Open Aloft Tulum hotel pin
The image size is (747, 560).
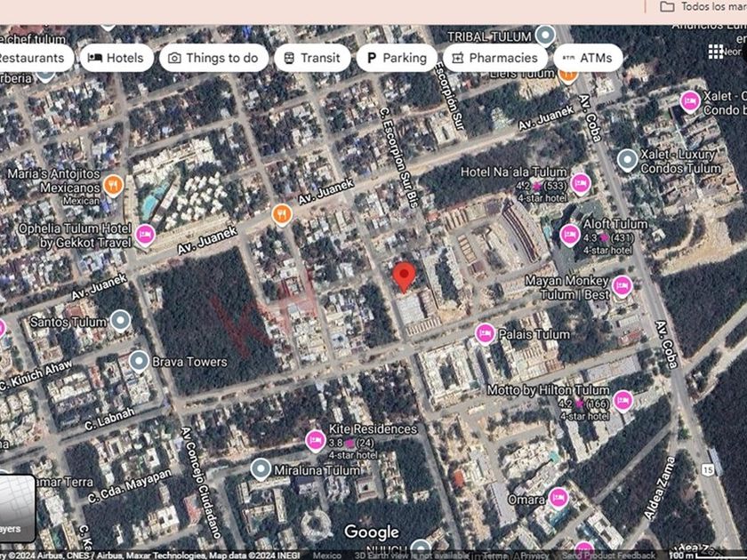tap(569, 235)
